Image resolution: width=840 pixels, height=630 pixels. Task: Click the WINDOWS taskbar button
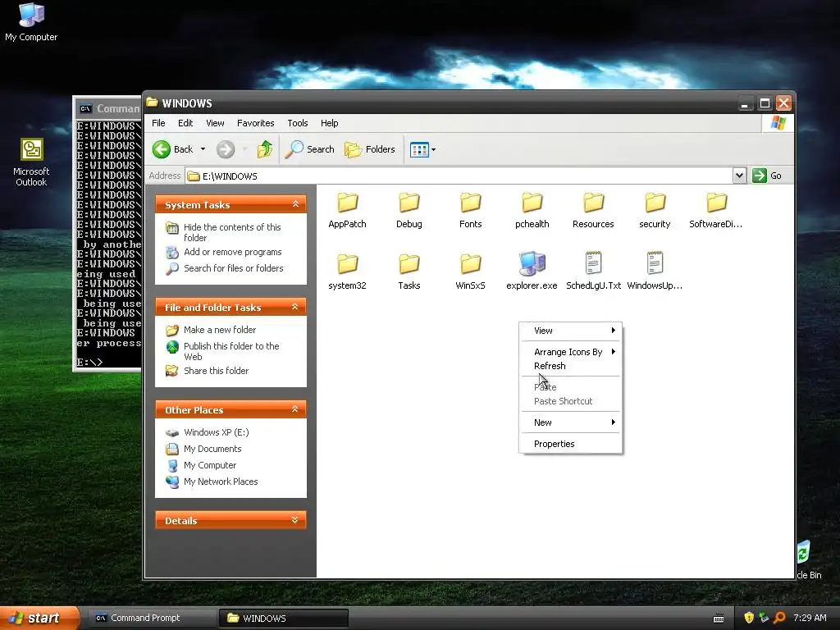(x=284, y=619)
